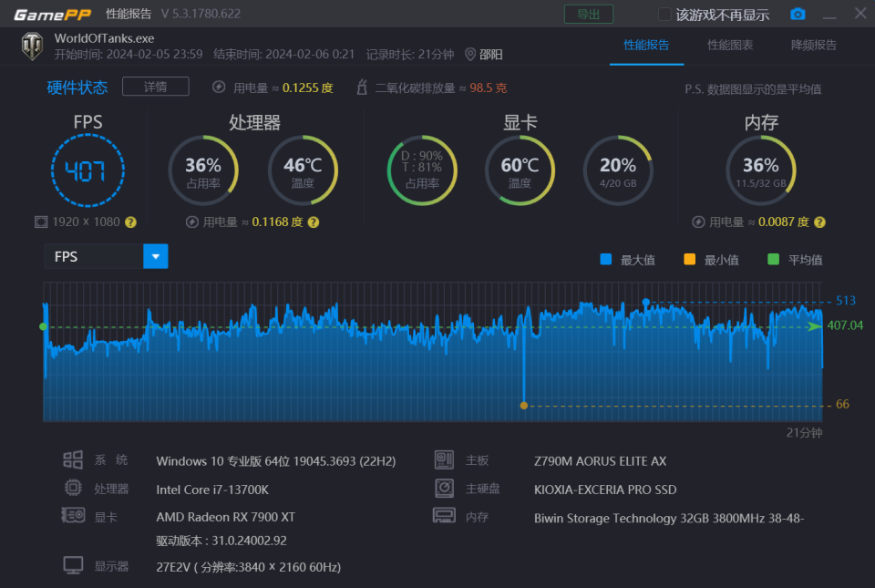Image resolution: width=875 pixels, height=588 pixels.
Task: Switch to the 性能图表 tab
Action: [730, 46]
